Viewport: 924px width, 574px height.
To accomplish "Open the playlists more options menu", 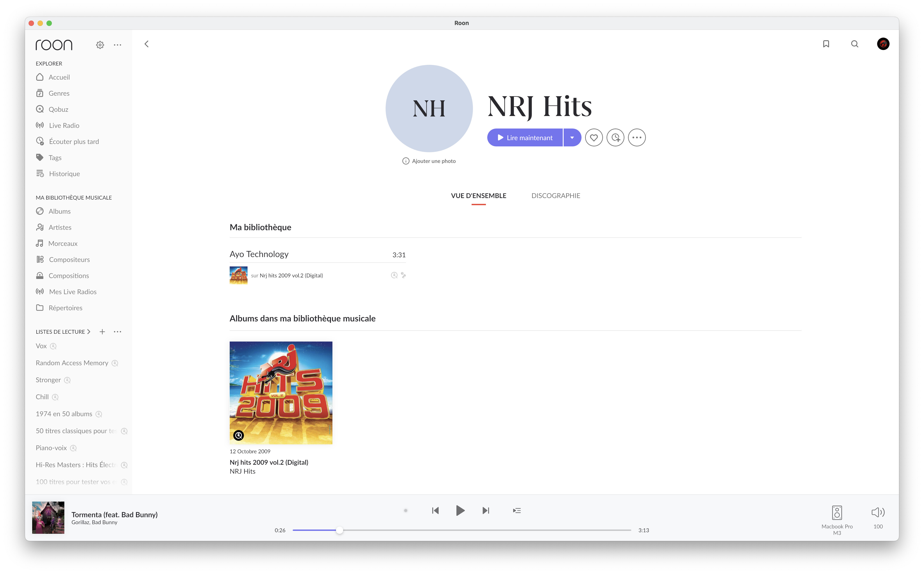I will tap(118, 331).
